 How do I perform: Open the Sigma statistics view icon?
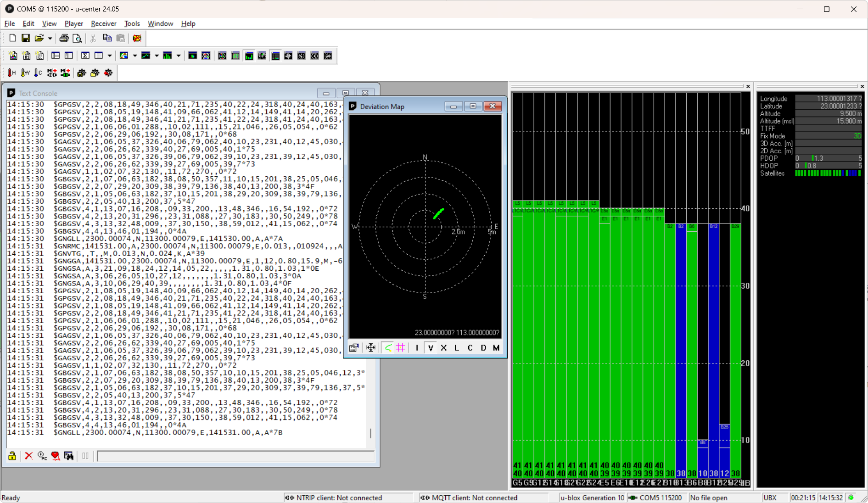pyautogui.click(x=85, y=56)
